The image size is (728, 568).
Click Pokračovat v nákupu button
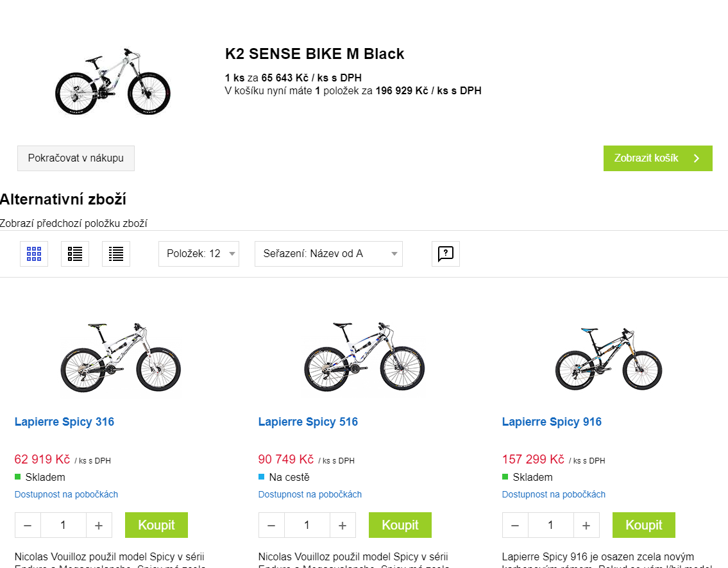(76, 158)
